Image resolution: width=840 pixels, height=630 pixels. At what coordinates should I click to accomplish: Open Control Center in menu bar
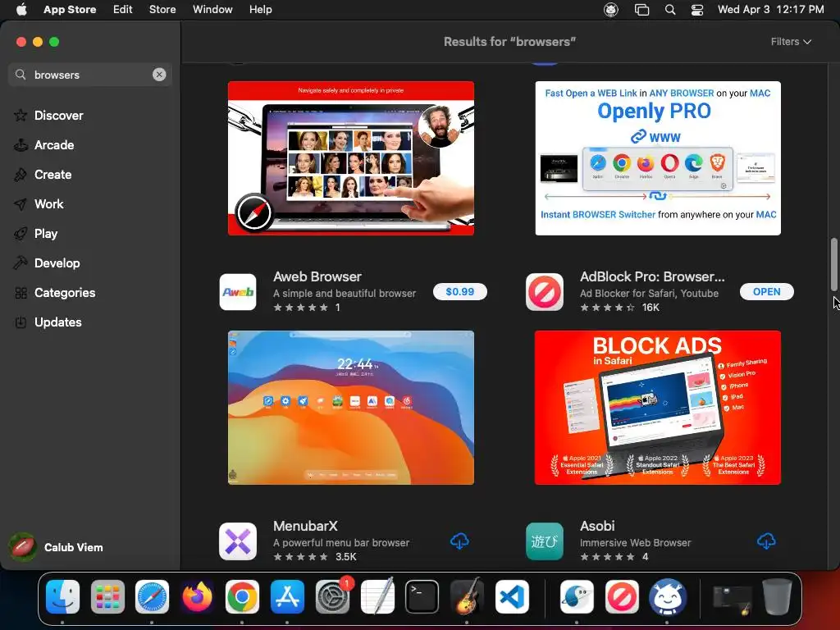[x=697, y=10]
